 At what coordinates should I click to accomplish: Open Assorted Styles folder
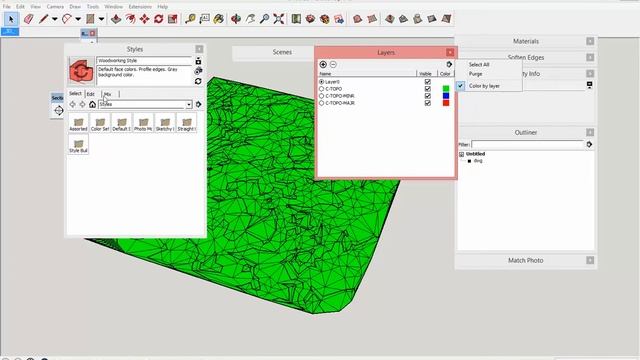click(78, 123)
